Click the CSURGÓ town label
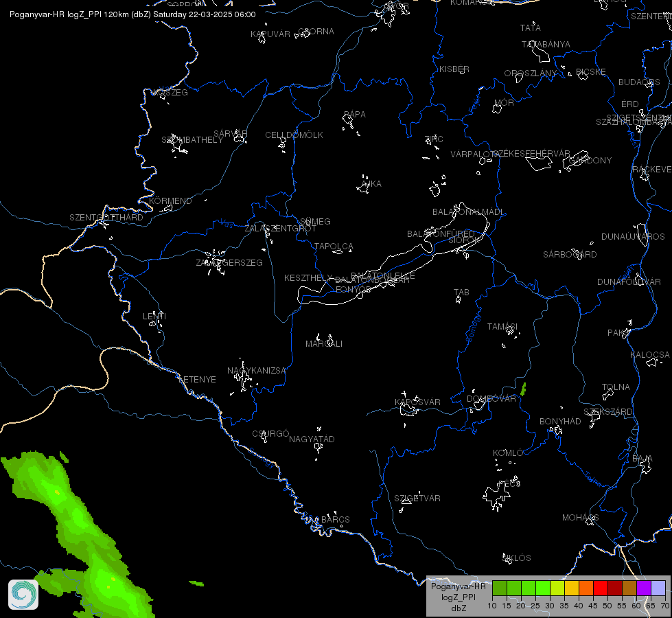Image resolution: width=672 pixels, height=618 pixels. pos(270,434)
